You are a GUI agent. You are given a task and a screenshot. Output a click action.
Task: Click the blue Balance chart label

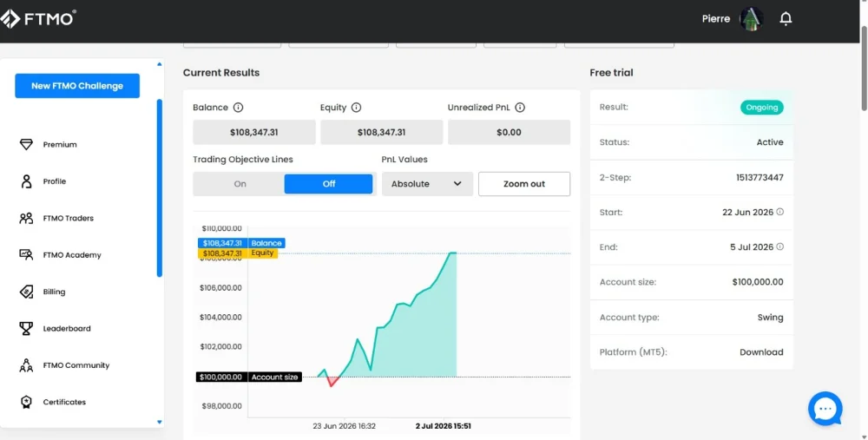(x=241, y=243)
